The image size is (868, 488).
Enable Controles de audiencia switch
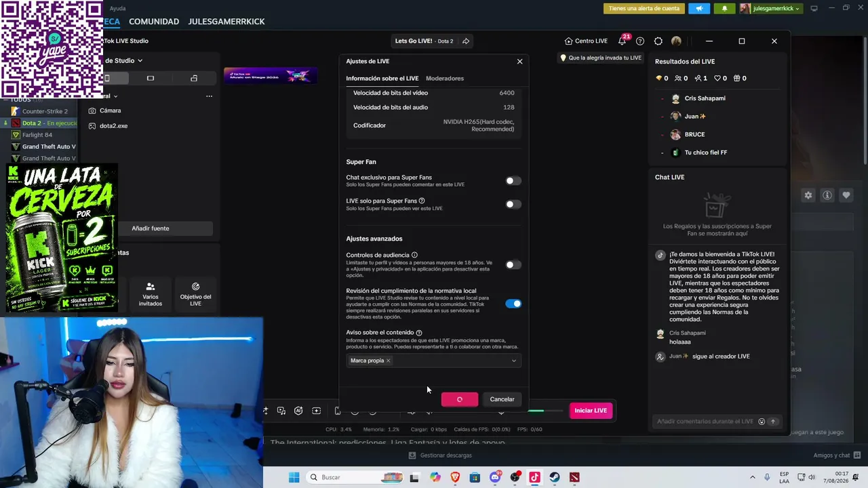pyautogui.click(x=513, y=265)
